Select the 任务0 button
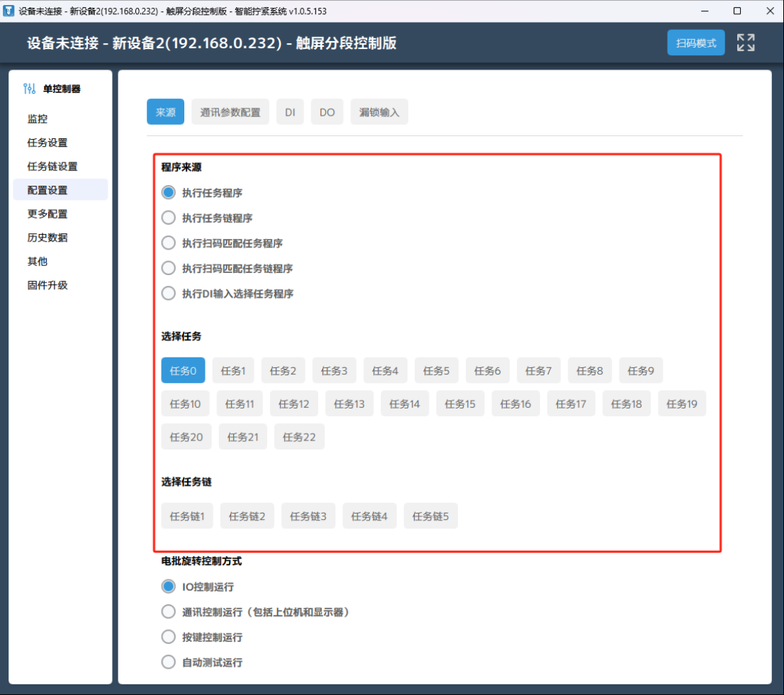 tap(183, 371)
